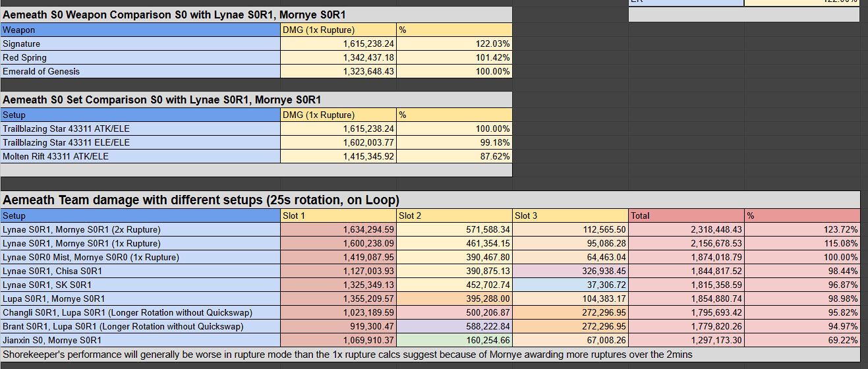The width and height of the screenshot is (868, 369).
Task: Select the Lupa S0R1, Mornye S0R1 row
Action: 140,298
